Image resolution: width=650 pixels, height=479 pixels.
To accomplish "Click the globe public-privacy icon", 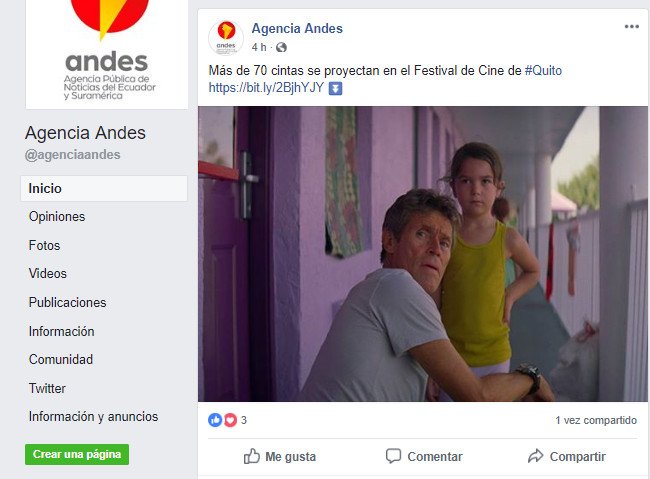I will (x=281, y=47).
